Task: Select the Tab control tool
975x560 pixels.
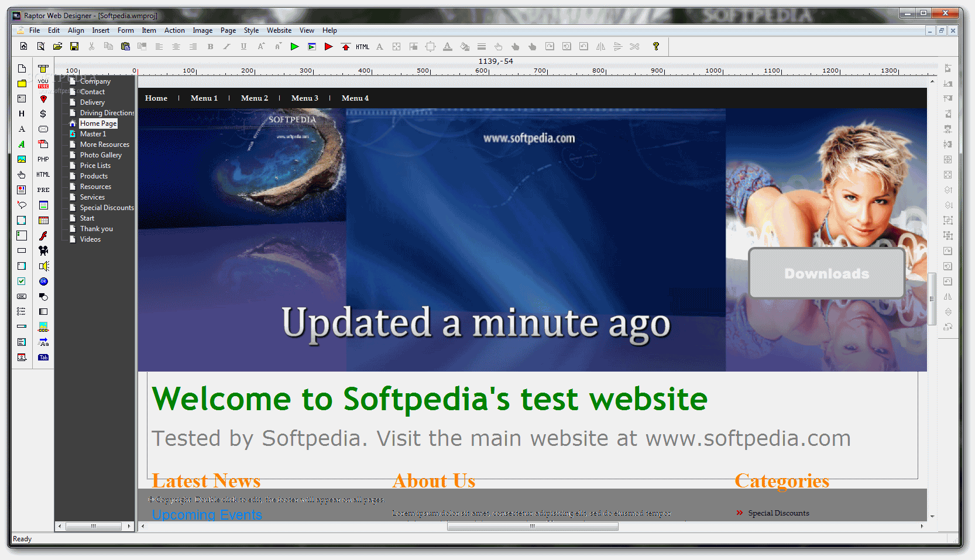Action: [43, 357]
